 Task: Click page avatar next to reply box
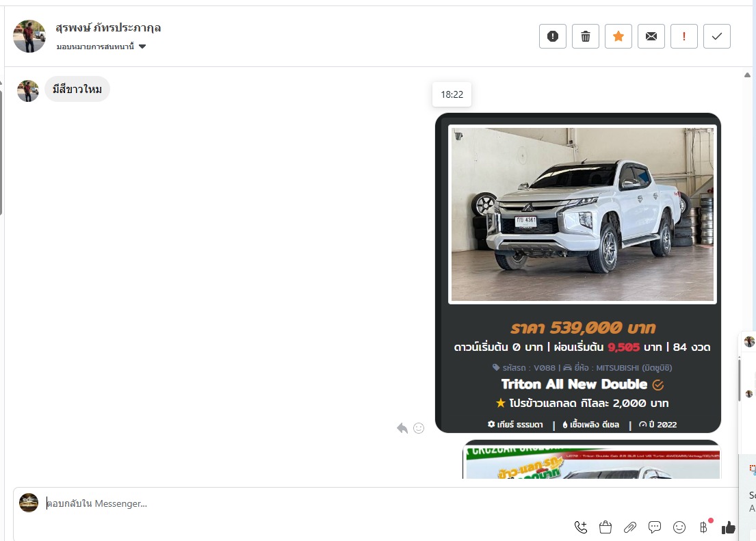[x=29, y=503]
